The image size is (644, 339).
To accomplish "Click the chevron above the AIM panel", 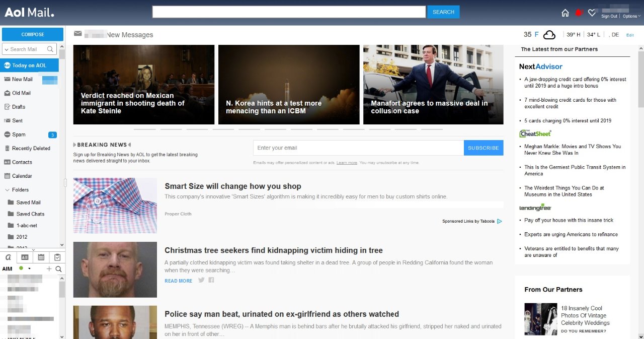I will click(x=33, y=249).
